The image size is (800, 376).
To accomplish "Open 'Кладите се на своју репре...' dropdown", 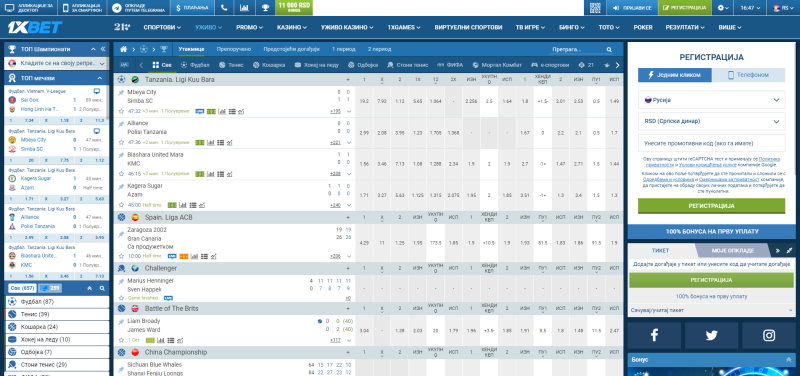I will click(57, 63).
